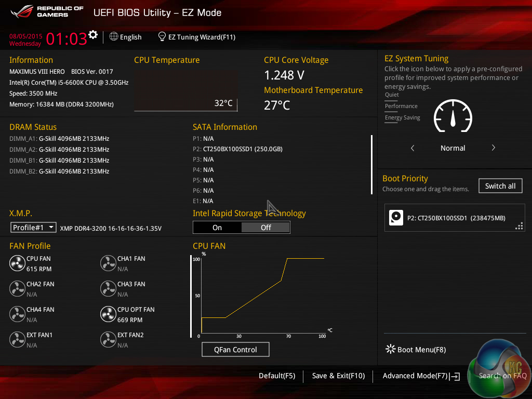Click the Normal tuning profile label
This screenshot has width=532, height=399.
[x=453, y=148]
